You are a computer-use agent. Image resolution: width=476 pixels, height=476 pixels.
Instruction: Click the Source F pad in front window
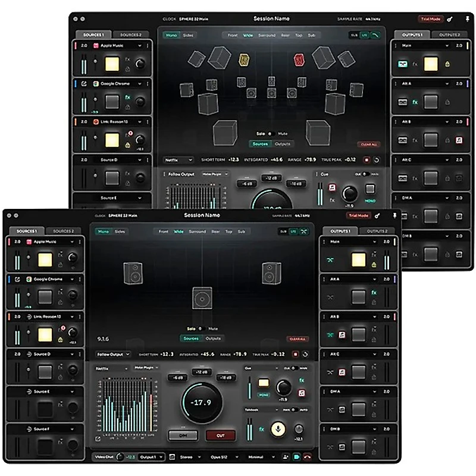click(45, 444)
